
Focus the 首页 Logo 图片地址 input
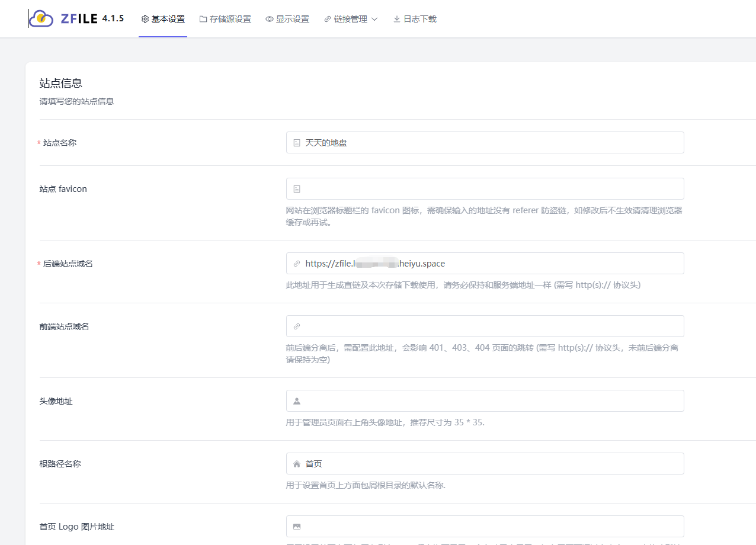click(485, 527)
